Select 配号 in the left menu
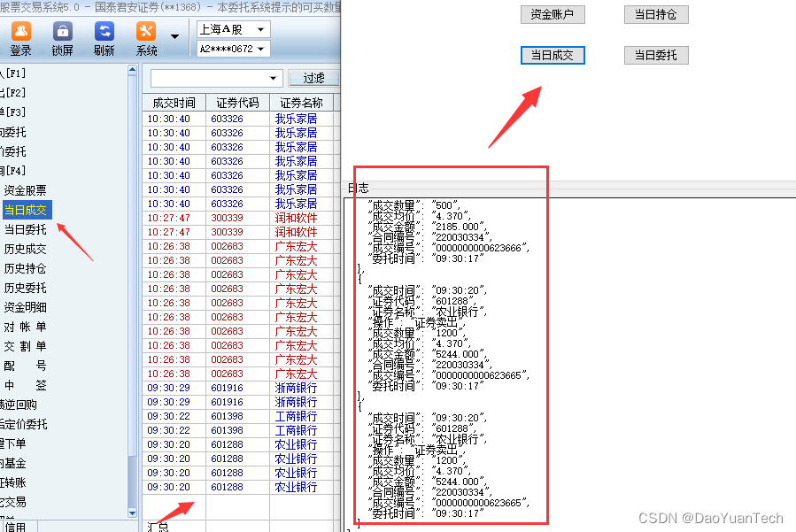796x532 pixels. [25, 366]
